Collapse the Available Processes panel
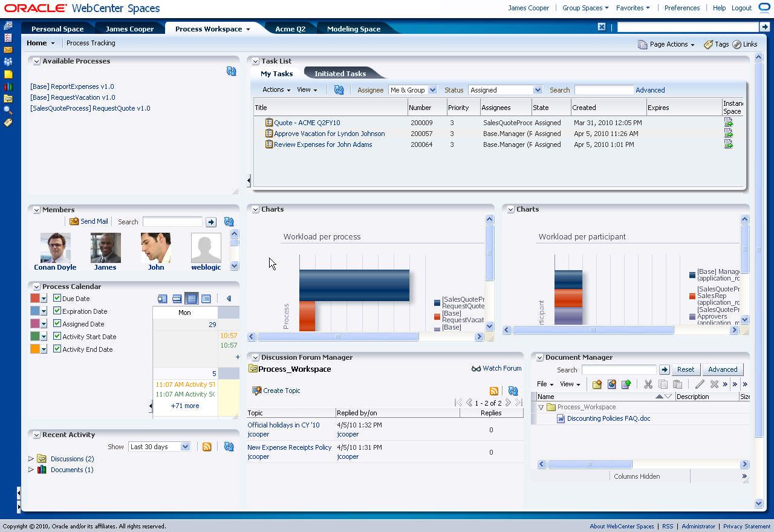The image size is (774, 532). (x=37, y=61)
